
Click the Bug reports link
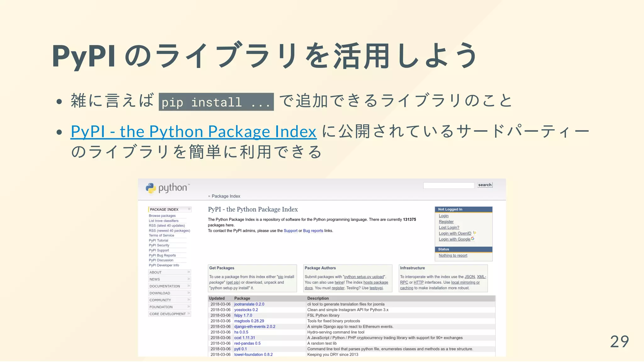(313, 231)
